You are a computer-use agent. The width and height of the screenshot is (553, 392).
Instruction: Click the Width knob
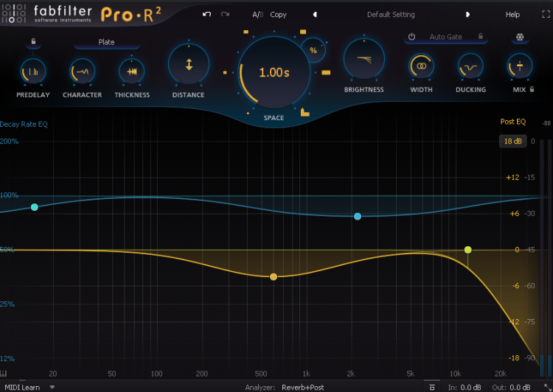pyautogui.click(x=421, y=66)
